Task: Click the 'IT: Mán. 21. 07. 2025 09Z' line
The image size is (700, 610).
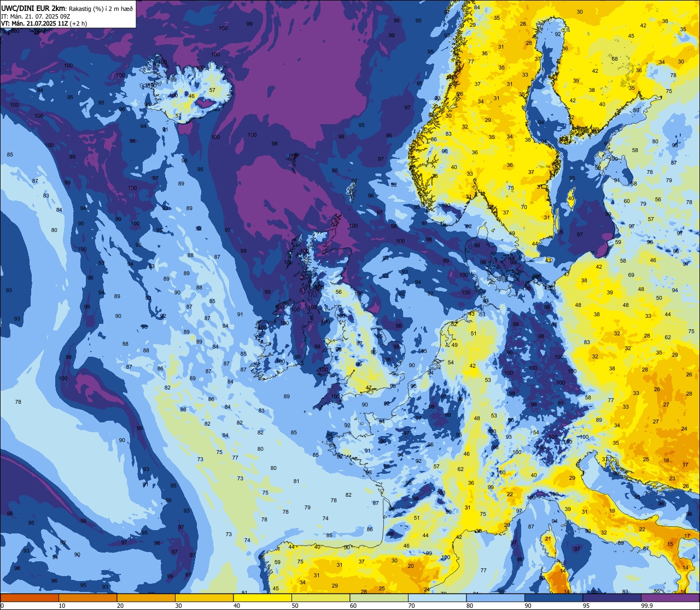Action: click(36, 15)
